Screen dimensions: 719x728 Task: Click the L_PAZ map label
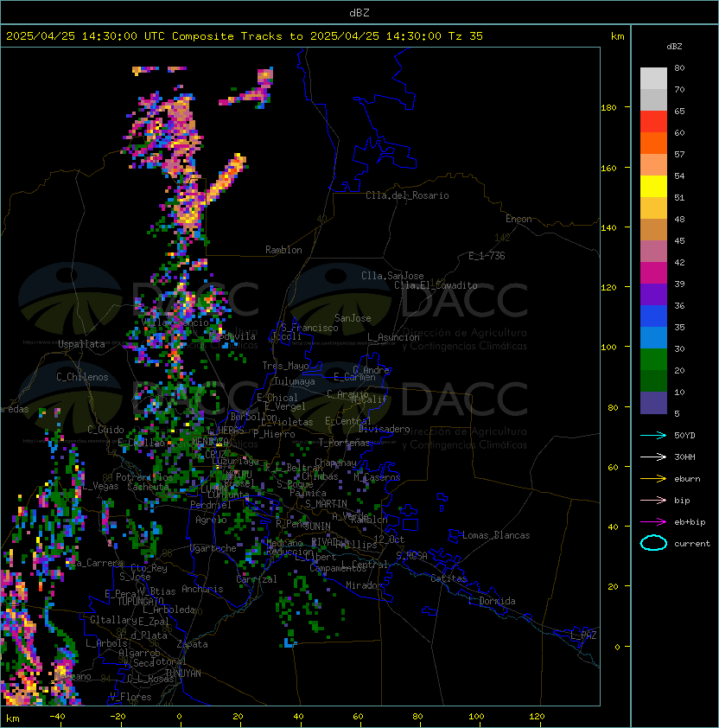pos(583,635)
